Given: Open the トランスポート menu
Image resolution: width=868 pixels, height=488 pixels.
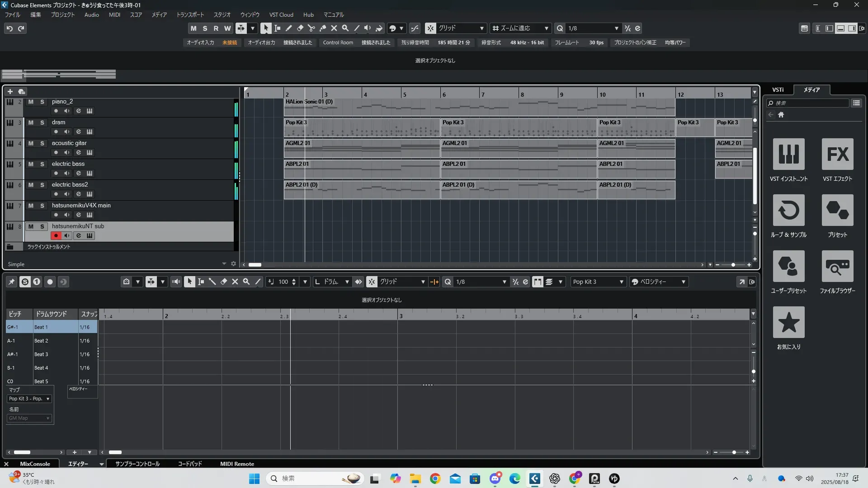Looking at the screenshot, I should pyautogui.click(x=190, y=14).
